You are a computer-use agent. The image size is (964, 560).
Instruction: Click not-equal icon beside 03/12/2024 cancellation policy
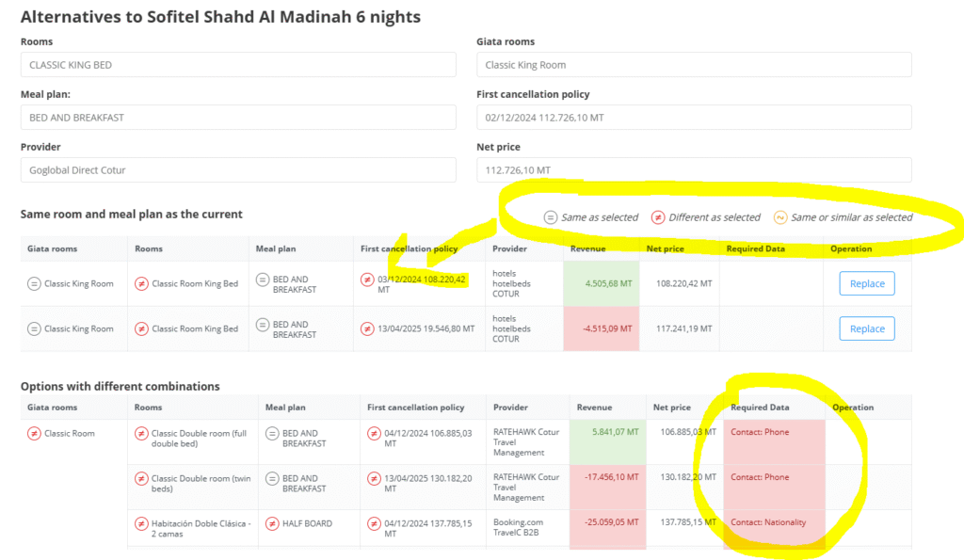(x=367, y=280)
